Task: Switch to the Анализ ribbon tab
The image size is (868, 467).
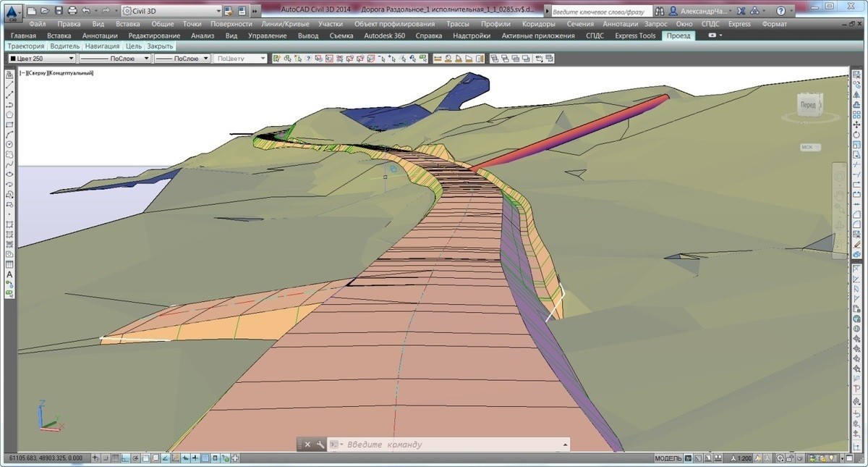Action: [203, 35]
